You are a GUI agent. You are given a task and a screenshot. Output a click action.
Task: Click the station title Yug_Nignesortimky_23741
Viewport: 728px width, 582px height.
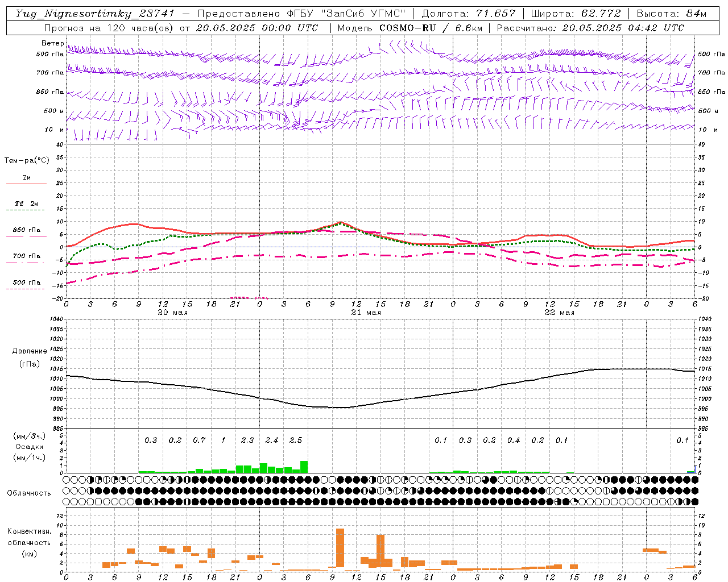95,14
